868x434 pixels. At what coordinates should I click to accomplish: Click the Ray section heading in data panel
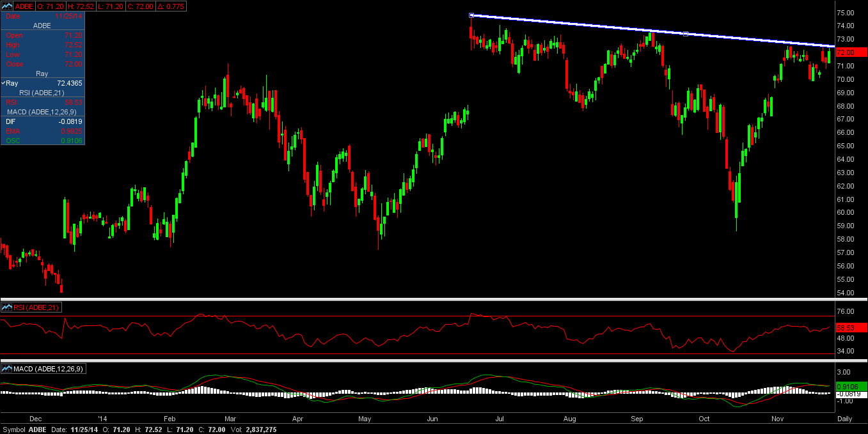point(42,74)
